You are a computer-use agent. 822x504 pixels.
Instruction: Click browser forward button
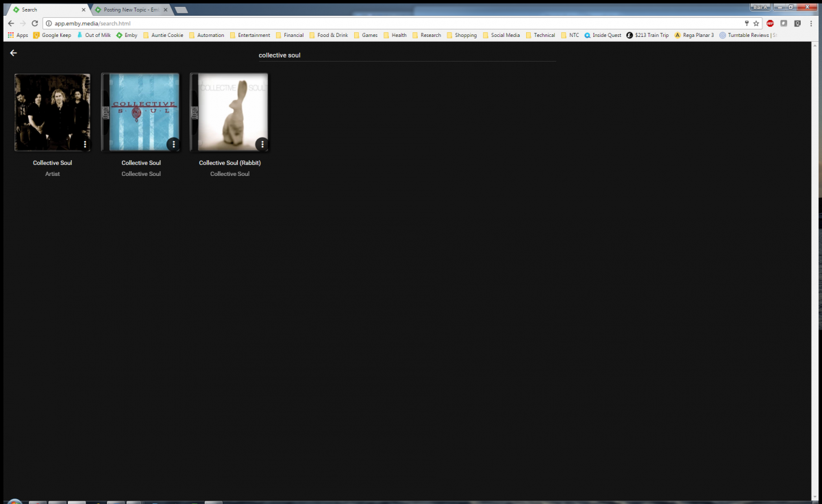coord(23,23)
